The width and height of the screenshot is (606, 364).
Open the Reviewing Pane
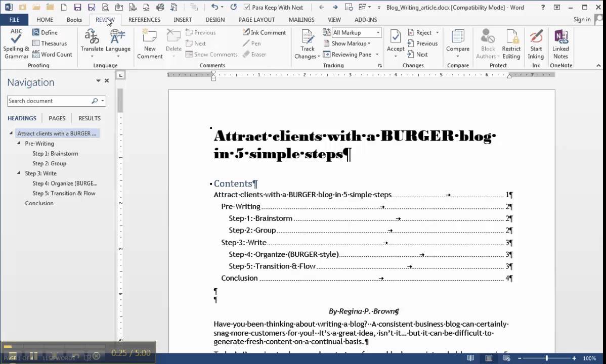(348, 55)
